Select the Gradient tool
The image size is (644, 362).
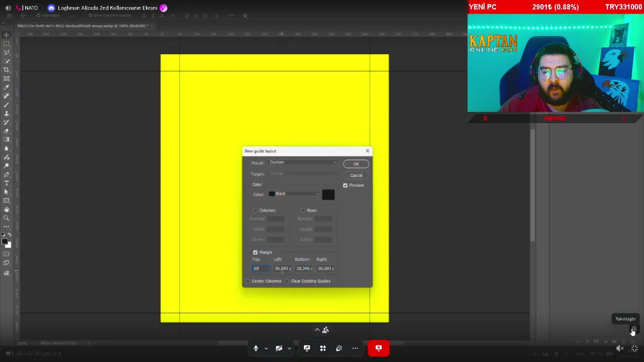click(7, 139)
